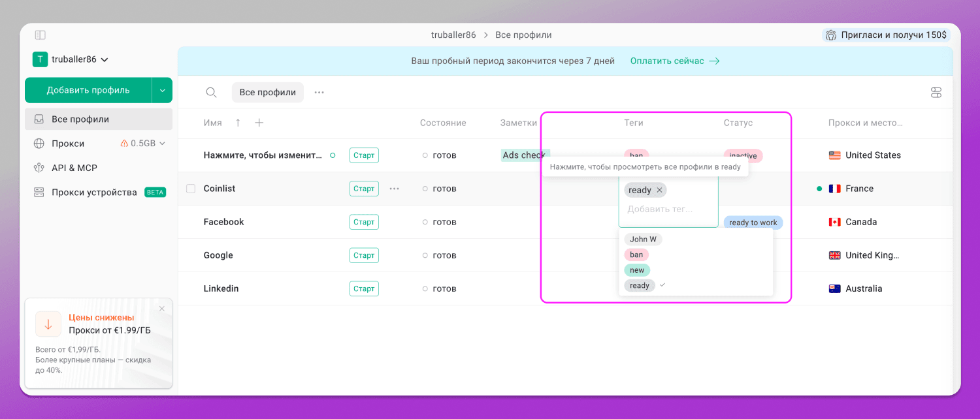
Task: Select the John W tag option
Action: pyautogui.click(x=643, y=240)
